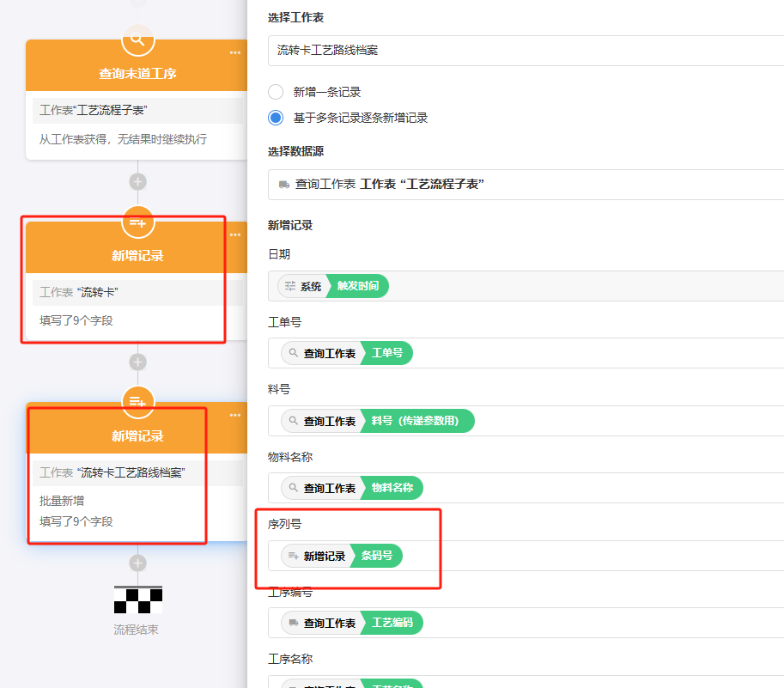Click 工作表 "流转卡工艺路线档案" row in node
This screenshot has height=688, width=784.
pos(137,472)
